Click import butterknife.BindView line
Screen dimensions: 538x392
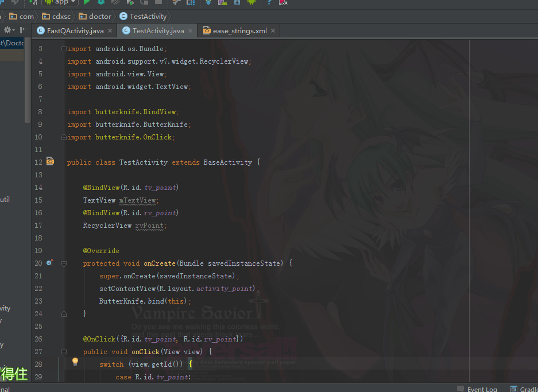[123, 112]
